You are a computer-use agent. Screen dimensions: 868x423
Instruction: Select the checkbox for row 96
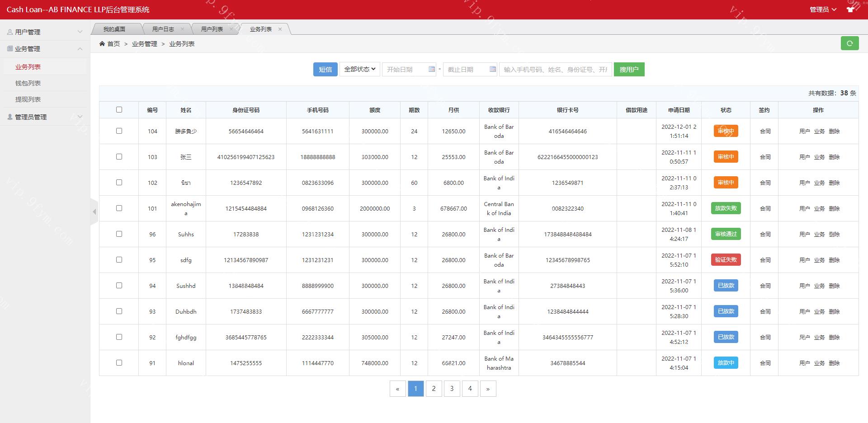point(119,234)
